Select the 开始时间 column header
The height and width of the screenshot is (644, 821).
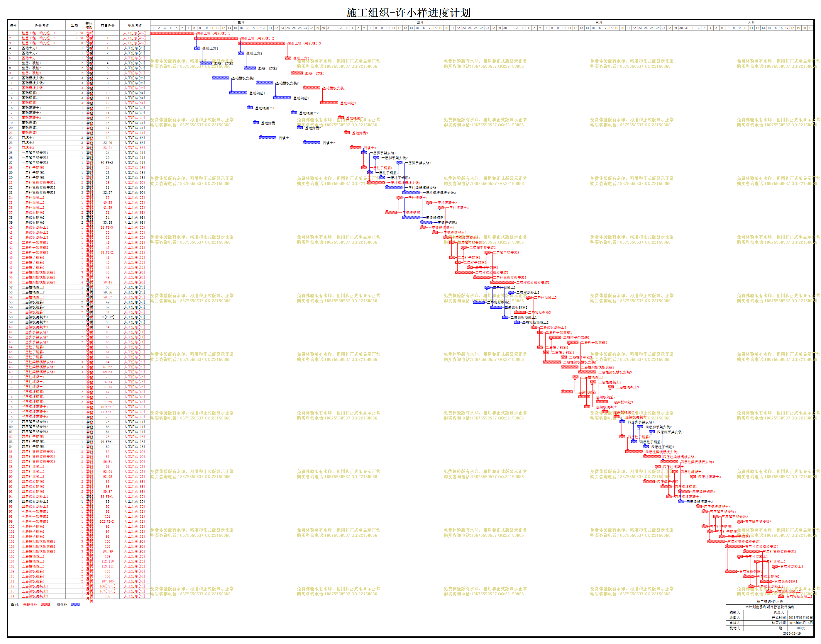pyautogui.click(x=89, y=25)
